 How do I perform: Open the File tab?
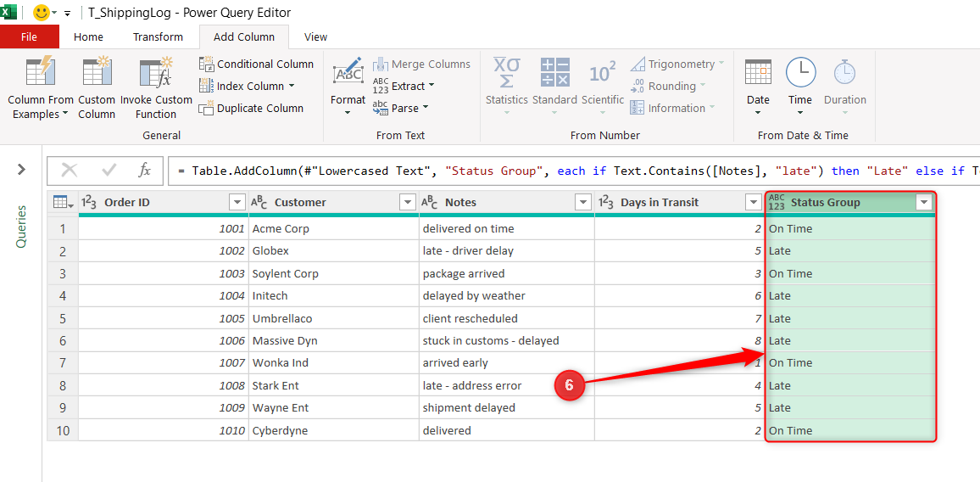(x=30, y=37)
